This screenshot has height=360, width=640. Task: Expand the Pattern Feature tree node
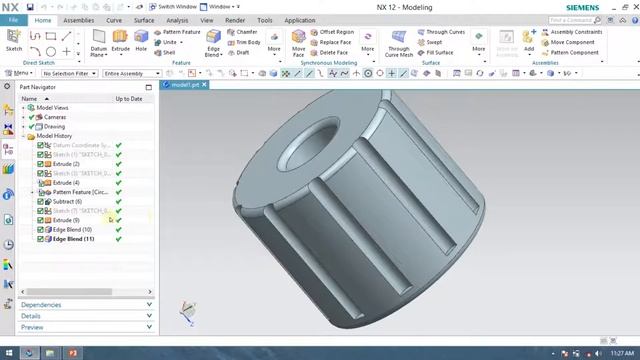[x=32, y=192]
